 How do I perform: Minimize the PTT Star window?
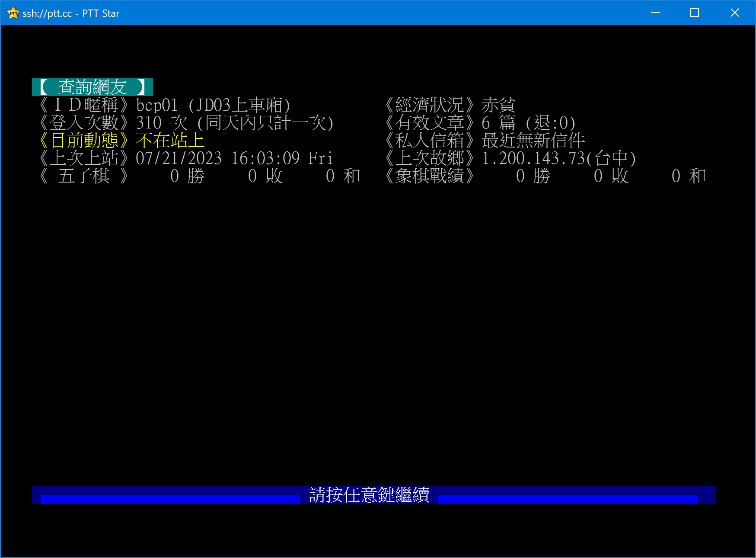pyautogui.click(x=655, y=13)
